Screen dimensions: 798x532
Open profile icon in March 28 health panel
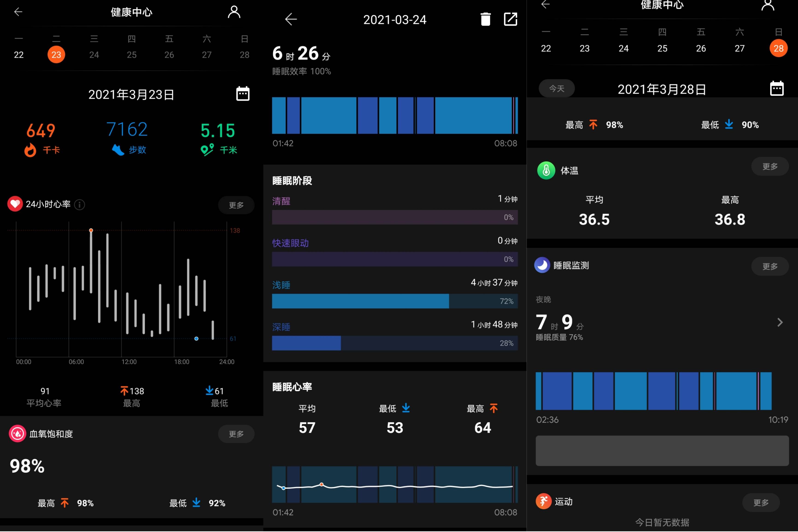(x=768, y=5)
